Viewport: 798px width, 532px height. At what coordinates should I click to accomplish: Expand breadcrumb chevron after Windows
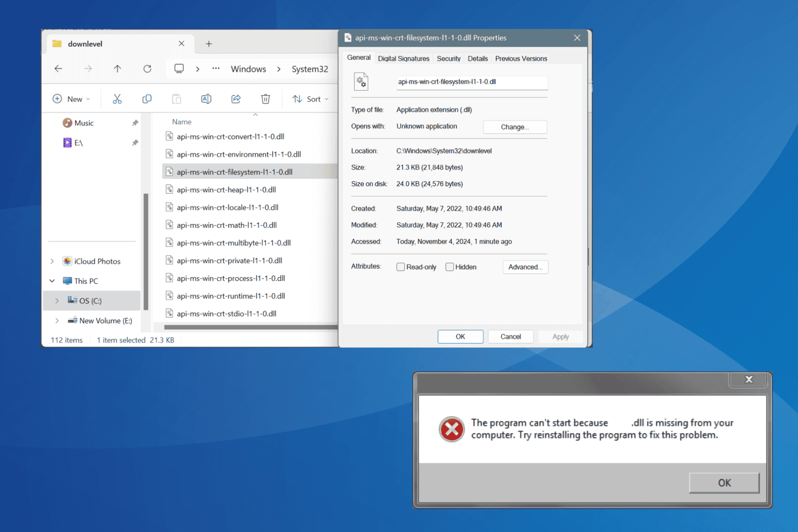[279, 69]
